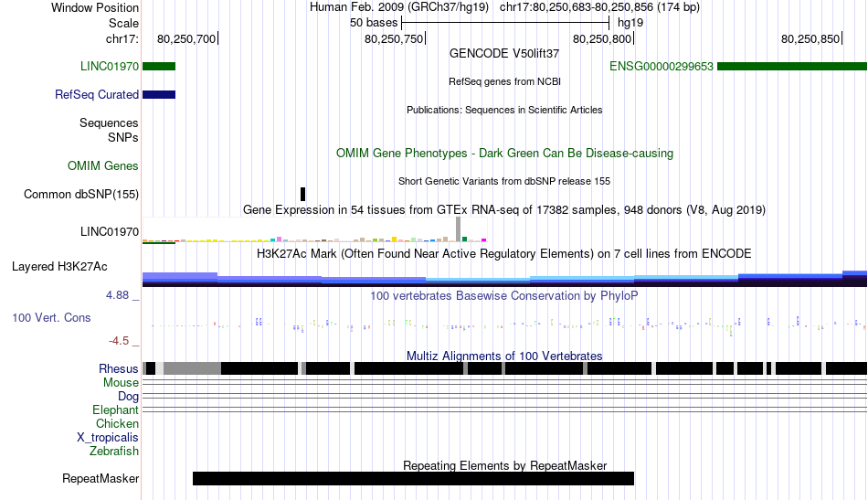
Task: Click the RepeatMasker track label
Action: 101,478
